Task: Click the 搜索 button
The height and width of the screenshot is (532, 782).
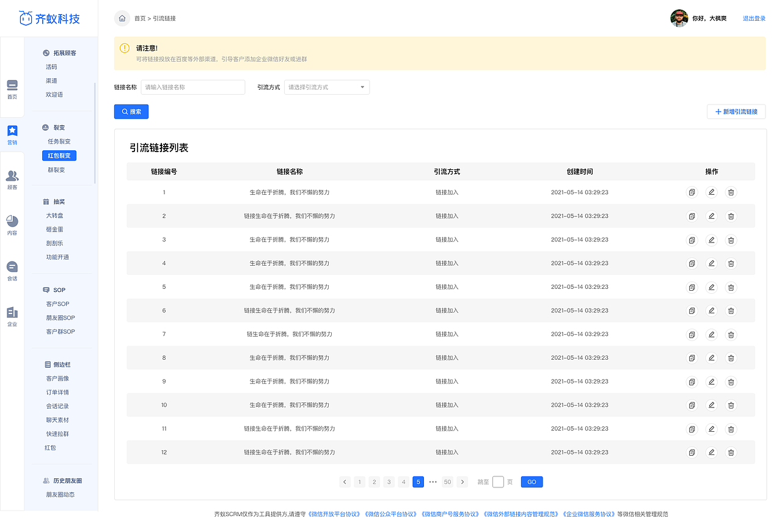Action: 131,112
